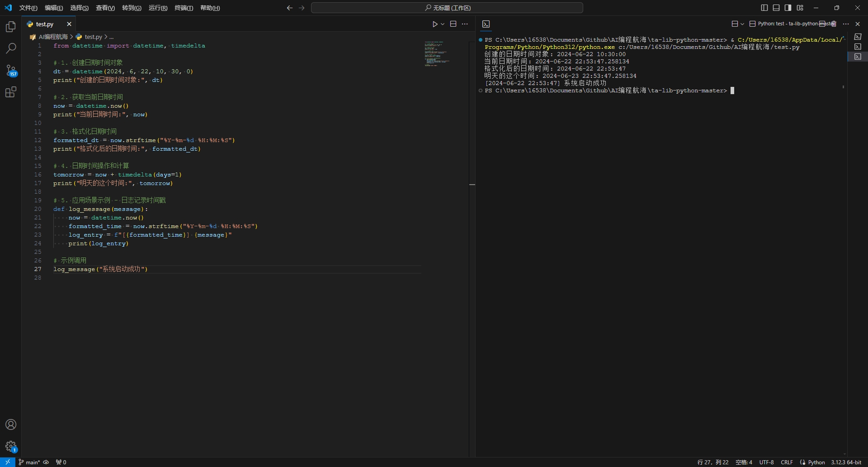Click the python.exe path link in terminal
This screenshot has width=868, height=467.
(x=550, y=47)
